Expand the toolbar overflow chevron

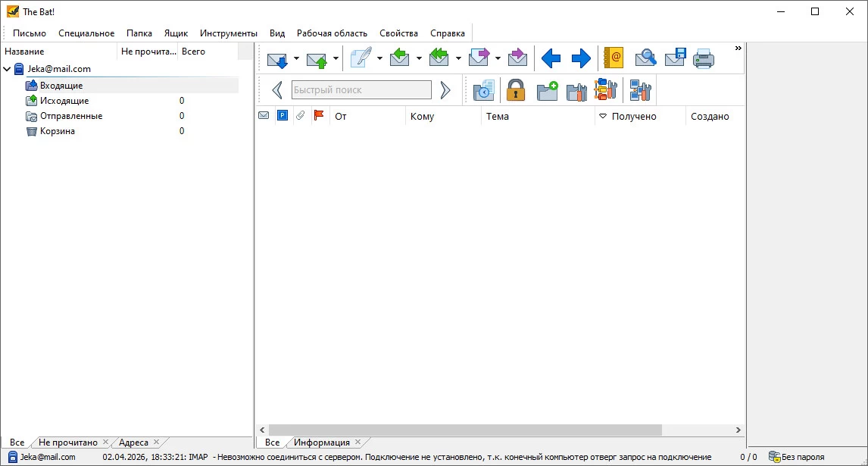[738, 48]
